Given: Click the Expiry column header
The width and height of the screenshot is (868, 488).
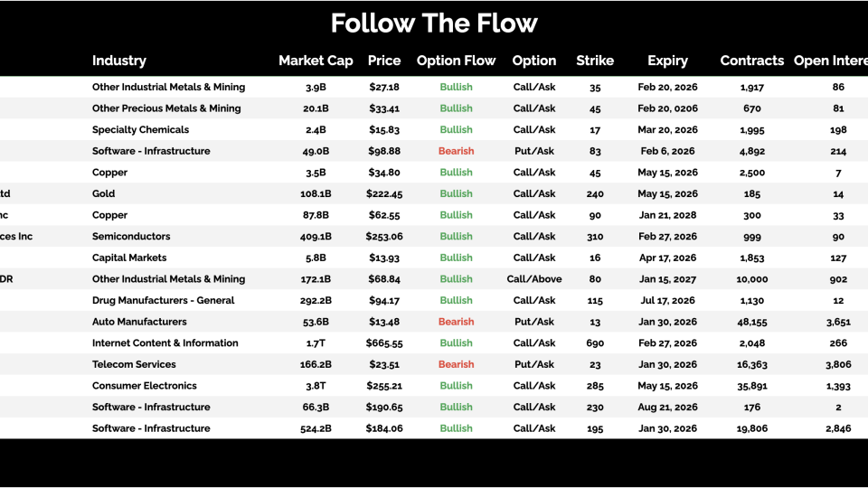Looking at the screenshot, I should (667, 61).
